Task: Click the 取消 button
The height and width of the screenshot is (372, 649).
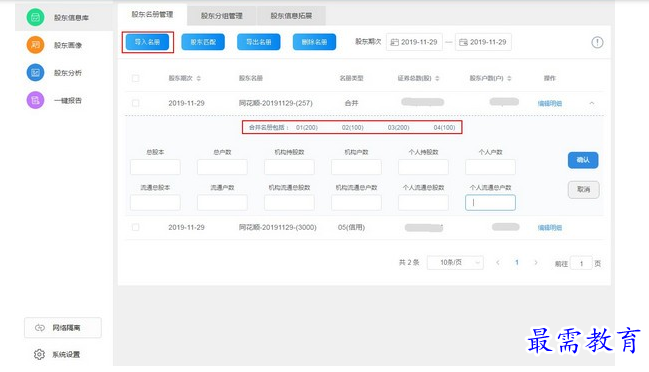Action: 583,190
